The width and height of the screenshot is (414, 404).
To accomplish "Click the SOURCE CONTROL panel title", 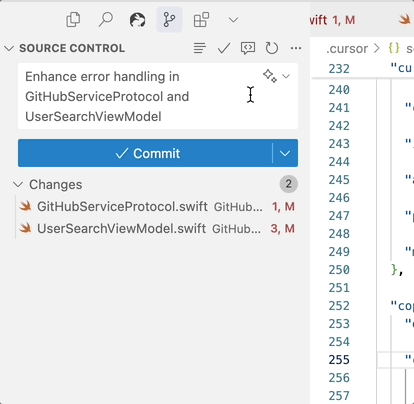I will coord(72,48).
